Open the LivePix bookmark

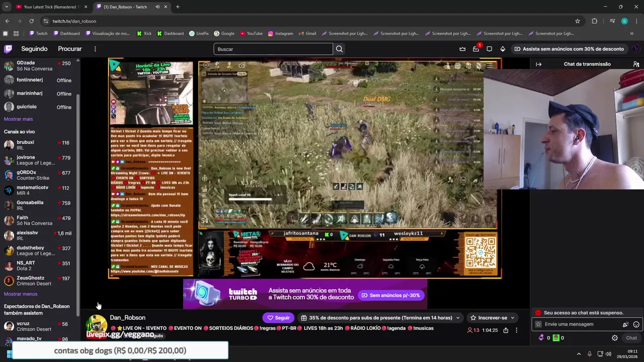[x=199, y=34]
